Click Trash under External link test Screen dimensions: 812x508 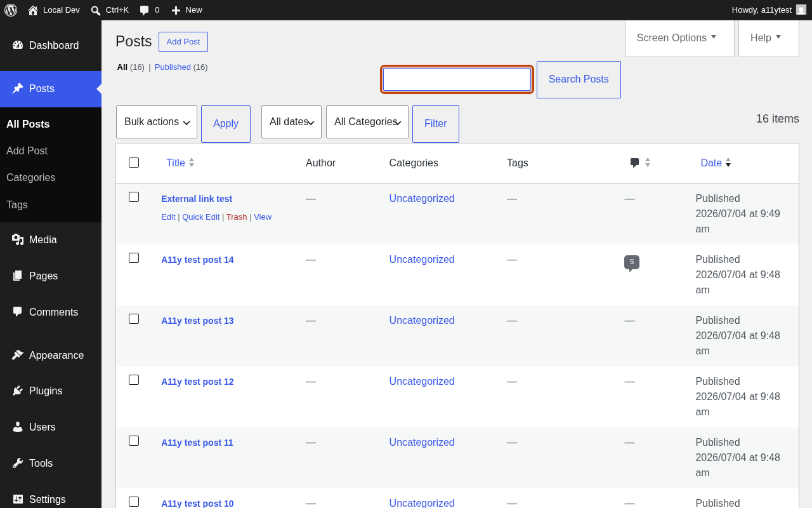click(237, 217)
